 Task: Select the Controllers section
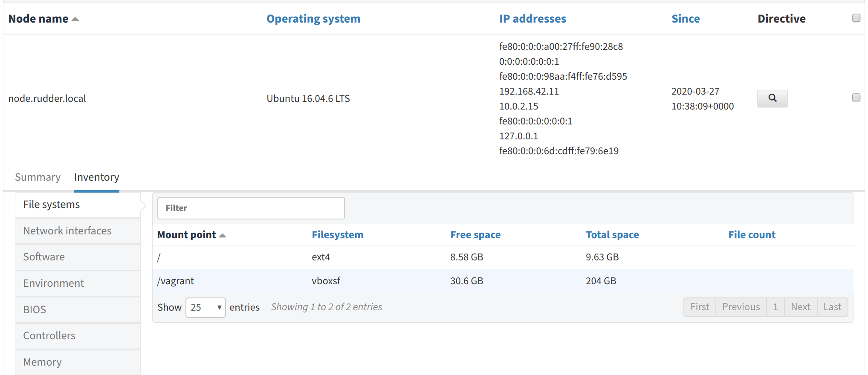click(x=49, y=336)
